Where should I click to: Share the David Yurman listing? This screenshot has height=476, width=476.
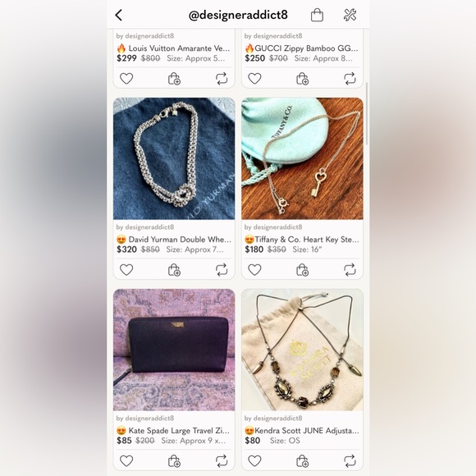(x=222, y=269)
